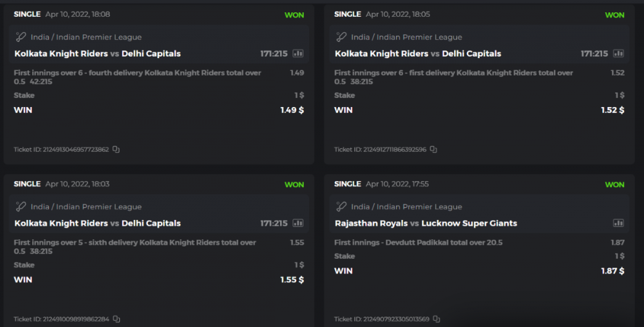This screenshot has width=644, height=327.
Task: Open Kolkata vs Delhi match in 18:08 bet
Action: click(x=97, y=54)
